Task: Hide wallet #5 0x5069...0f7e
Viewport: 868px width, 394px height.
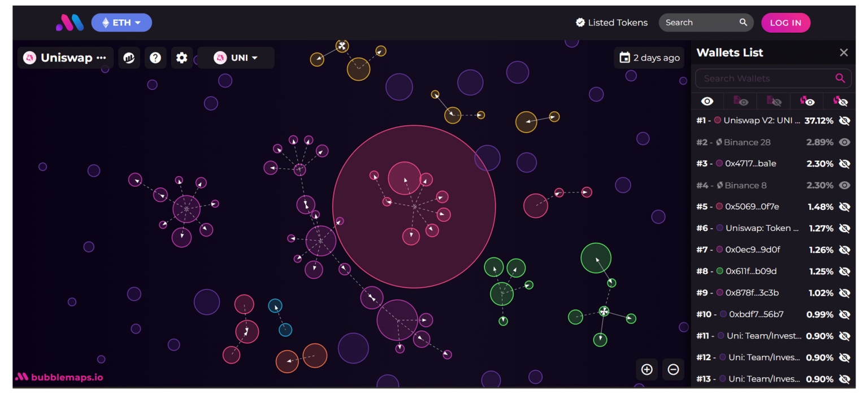Action: (x=844, y=207)
